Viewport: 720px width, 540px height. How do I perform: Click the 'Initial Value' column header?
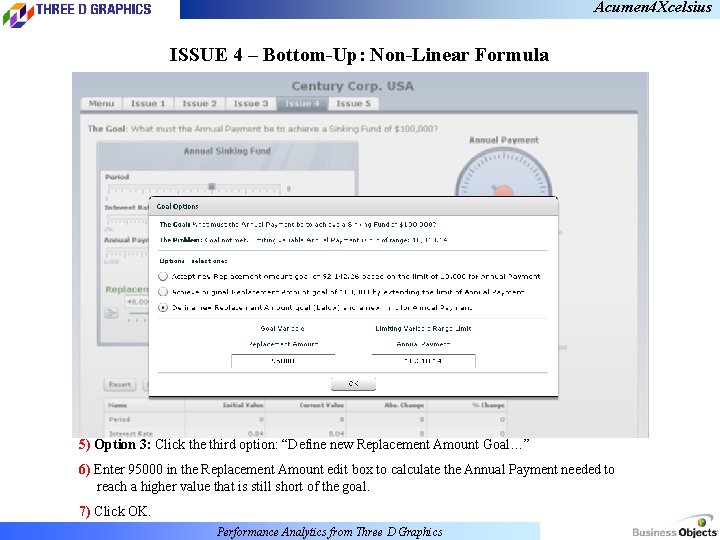point(242,405)
